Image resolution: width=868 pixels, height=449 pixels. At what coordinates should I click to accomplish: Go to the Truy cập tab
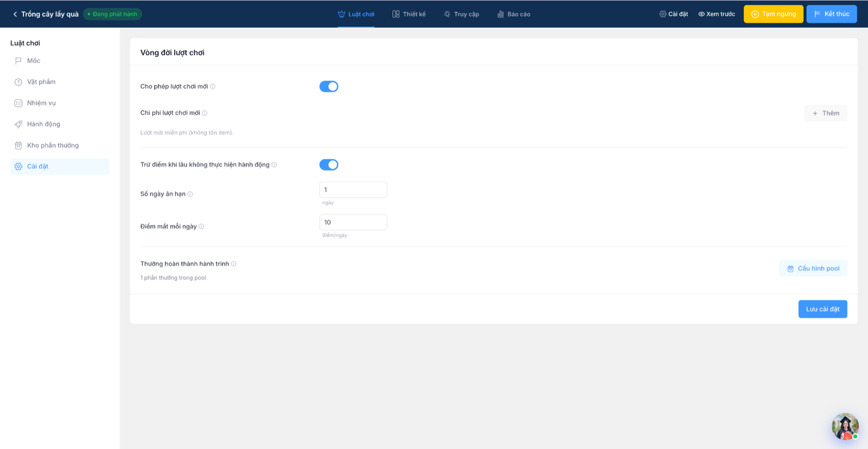click(461, 14)
